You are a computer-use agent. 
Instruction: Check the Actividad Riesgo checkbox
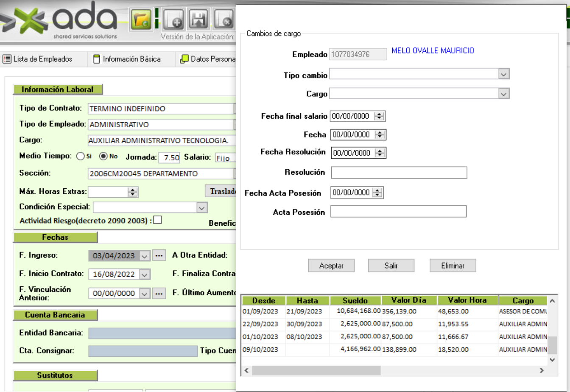157,220
